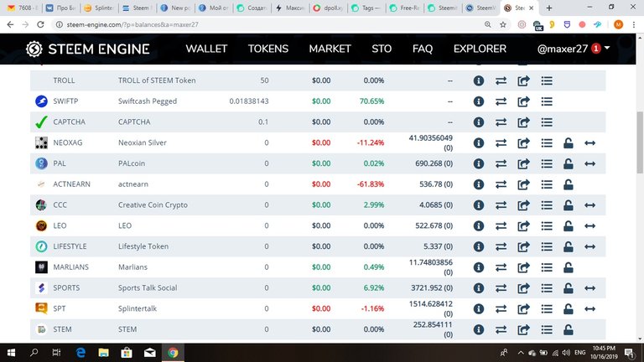Click transfer arrows icon in SWIFTP row
The height and width of the screenshot is (362, 644).
tap(501, 101)
